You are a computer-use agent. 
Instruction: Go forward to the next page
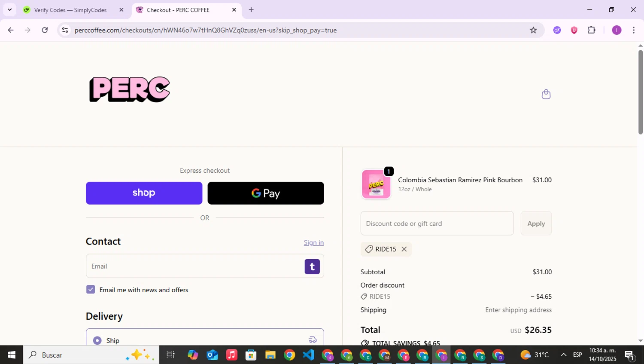click(x=28, y=30)
